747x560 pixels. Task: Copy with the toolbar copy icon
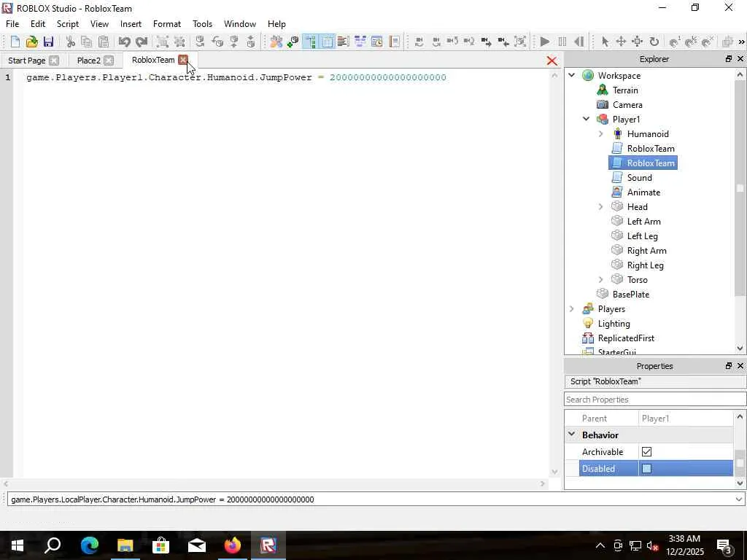pyautogui.click(x=86, y=42)
